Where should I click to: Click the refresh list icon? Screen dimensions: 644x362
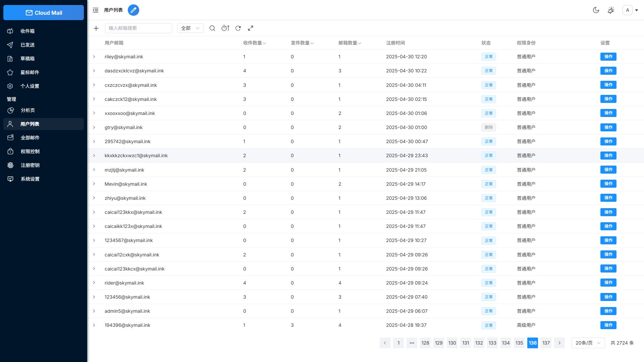pyautogui.click(x=238, y=28)
